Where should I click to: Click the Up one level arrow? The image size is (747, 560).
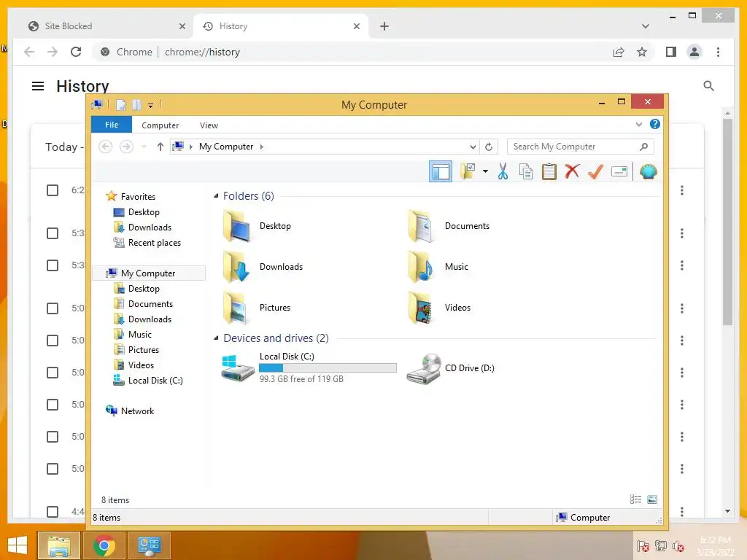[160, 147]
